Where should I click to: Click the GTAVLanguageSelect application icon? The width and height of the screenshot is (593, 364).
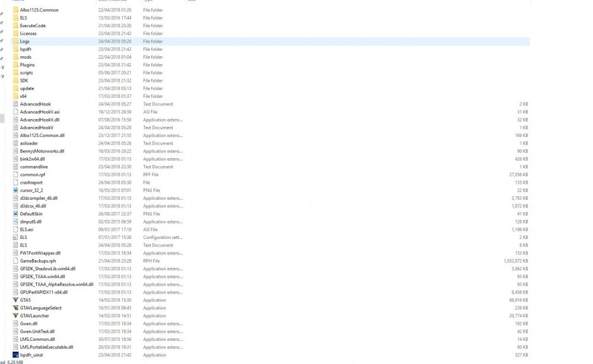(x=15, y=308)
